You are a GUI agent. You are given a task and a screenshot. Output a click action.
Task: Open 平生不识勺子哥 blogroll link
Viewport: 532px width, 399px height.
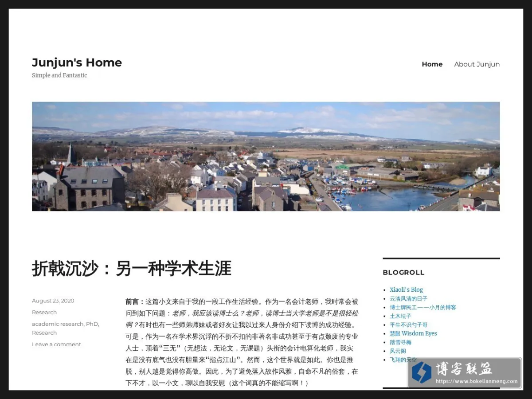pyautogui.click(x=409, y=325)
